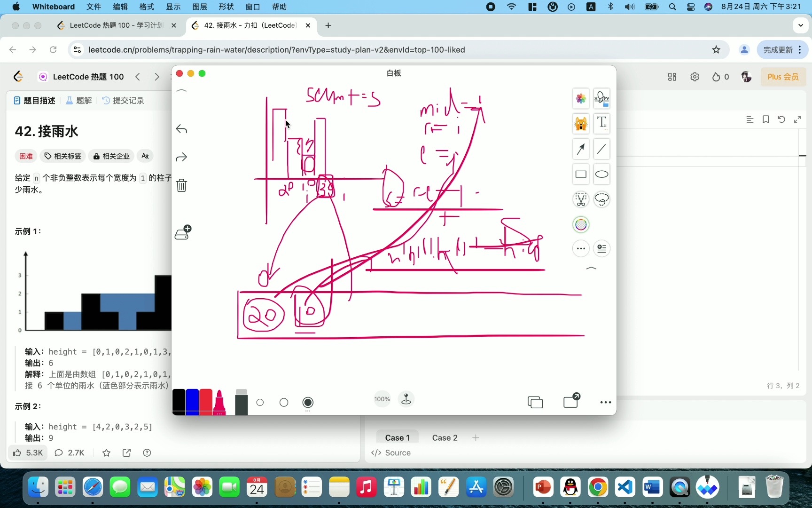812x508 pixels.
Task: Select the lasso selection tool
Action: click(602, 199)
